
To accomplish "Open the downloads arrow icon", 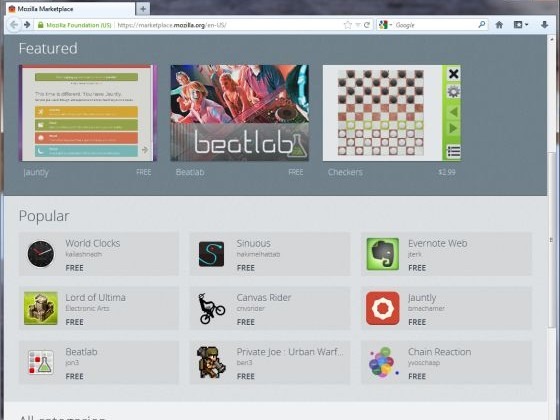I will [x=544, y=25].
